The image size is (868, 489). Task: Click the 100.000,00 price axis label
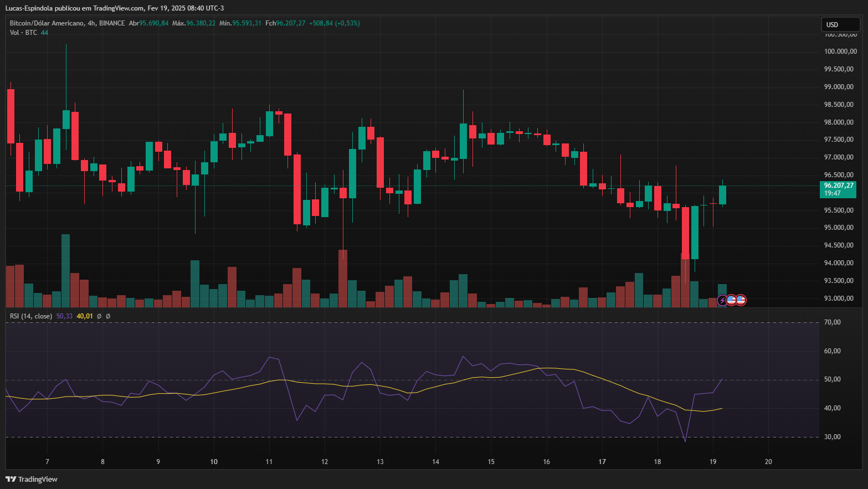click(x=840, y=52)
